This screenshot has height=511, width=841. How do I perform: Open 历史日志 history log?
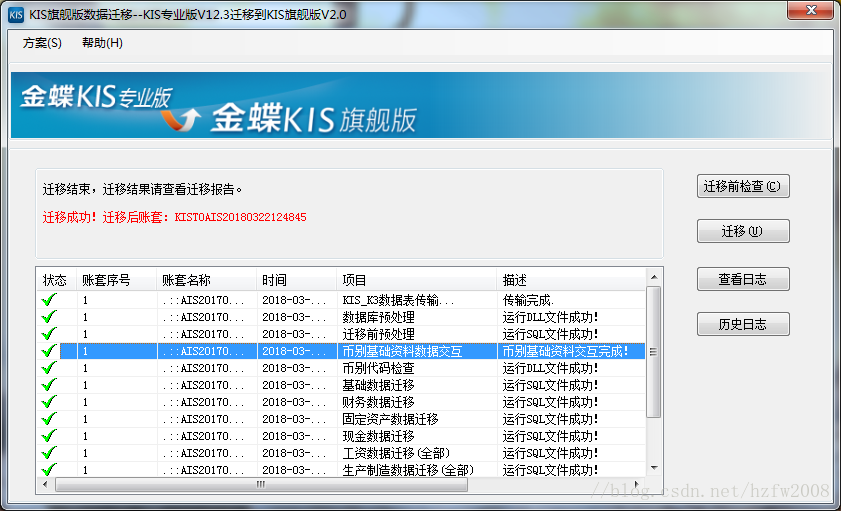(x=743, y=324)
